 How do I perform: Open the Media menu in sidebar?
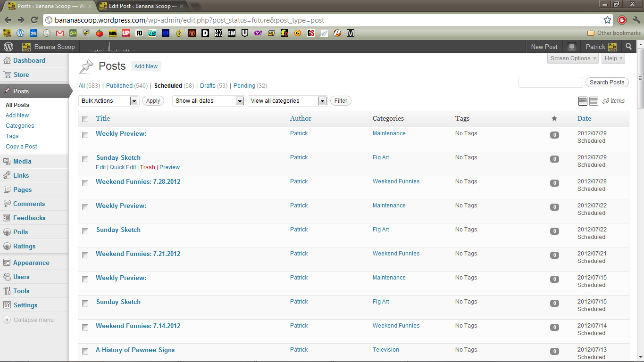click(22, 161)
